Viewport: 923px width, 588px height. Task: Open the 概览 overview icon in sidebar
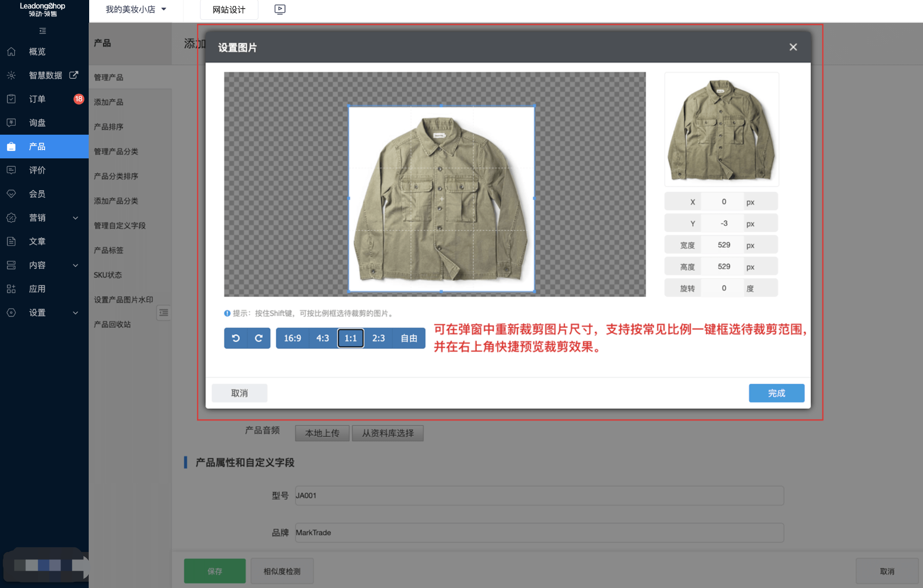[11, 51]
